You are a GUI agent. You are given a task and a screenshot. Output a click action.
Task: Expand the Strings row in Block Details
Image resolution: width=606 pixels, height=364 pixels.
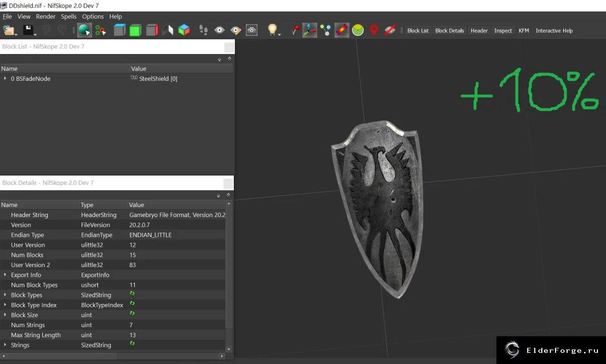pos(5,345)
